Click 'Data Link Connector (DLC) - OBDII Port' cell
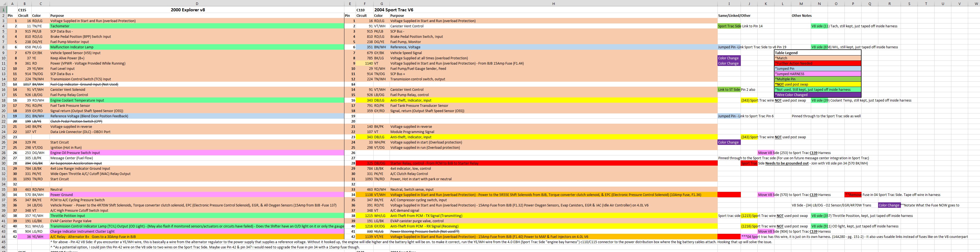The image size is (980, 252). tap(197, 132)
